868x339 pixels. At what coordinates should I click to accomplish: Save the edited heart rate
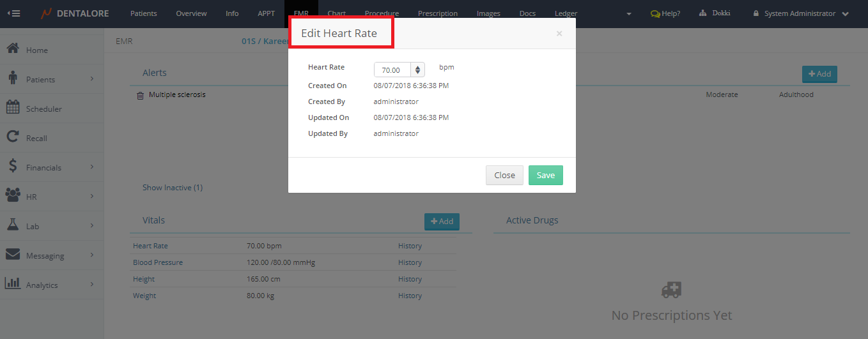545,176
